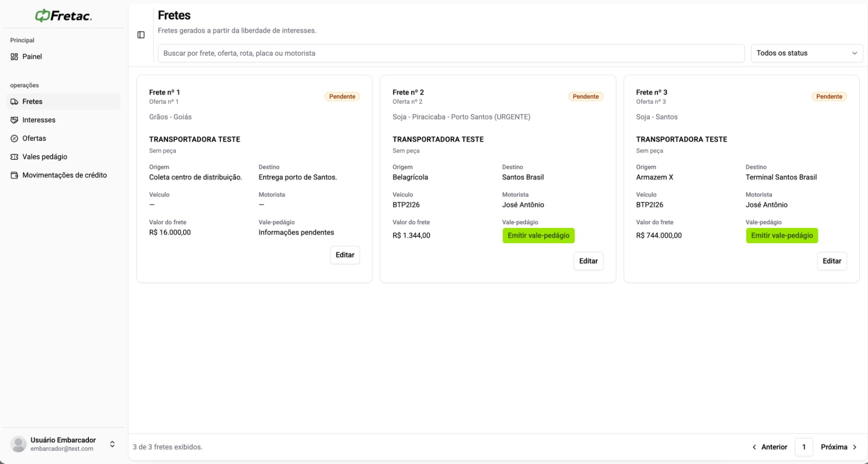The height and width of the screenshot is (464, 868).
Task: Select page number 1
Action: [x=804, y=447]
